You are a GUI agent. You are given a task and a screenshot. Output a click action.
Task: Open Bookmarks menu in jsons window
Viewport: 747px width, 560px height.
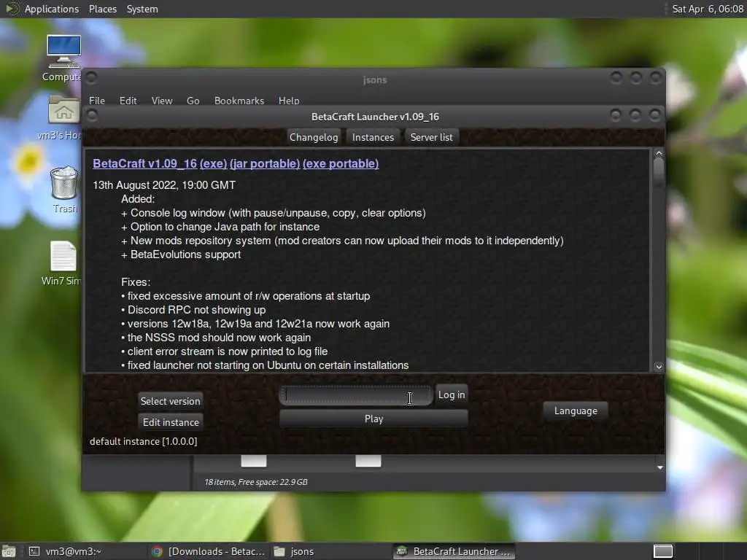239,101
